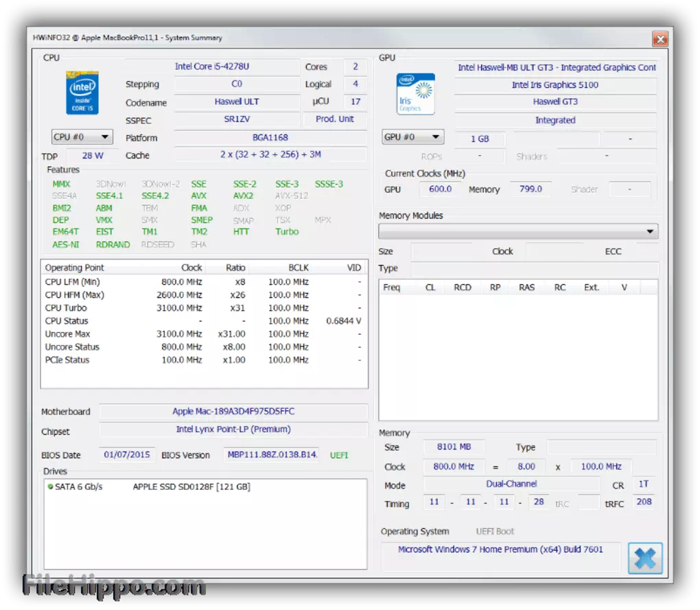Click the blue X button near Operating System
The width and height of the screenshot is (700, 610).
(645, 558)
